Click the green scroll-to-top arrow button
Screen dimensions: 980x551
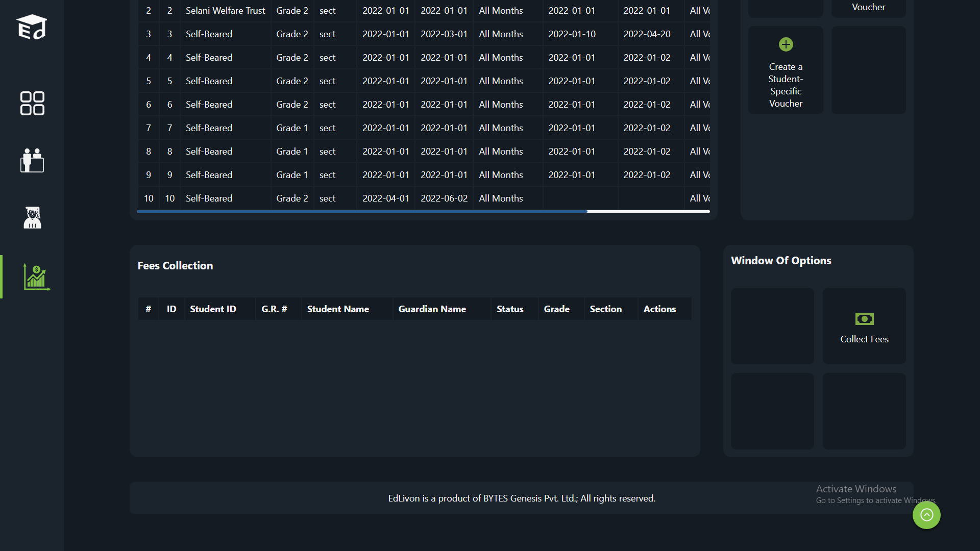(926, 515)
